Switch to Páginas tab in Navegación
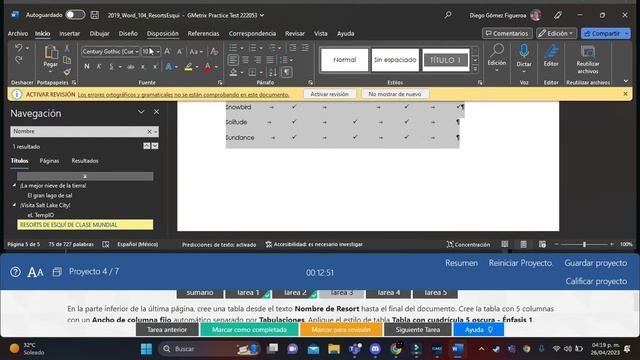This screenshot has height=360, width=640. (49, 161)
